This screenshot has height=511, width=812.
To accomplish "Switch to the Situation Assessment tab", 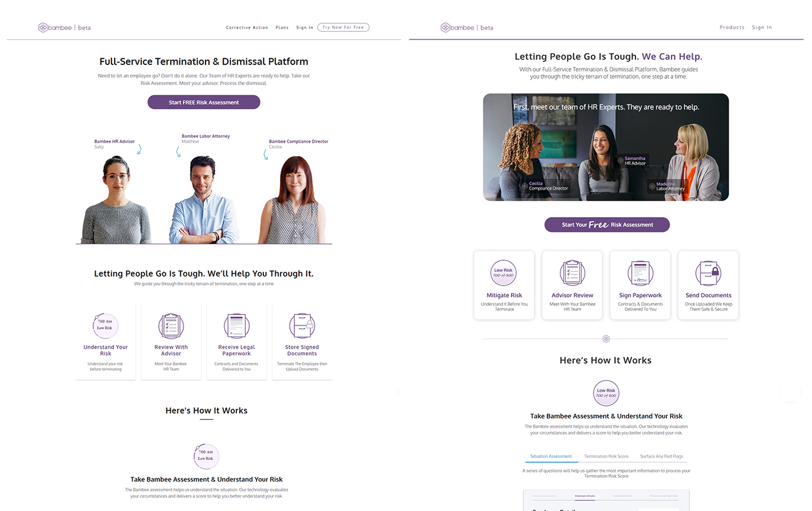I will (x=551, y=456).
